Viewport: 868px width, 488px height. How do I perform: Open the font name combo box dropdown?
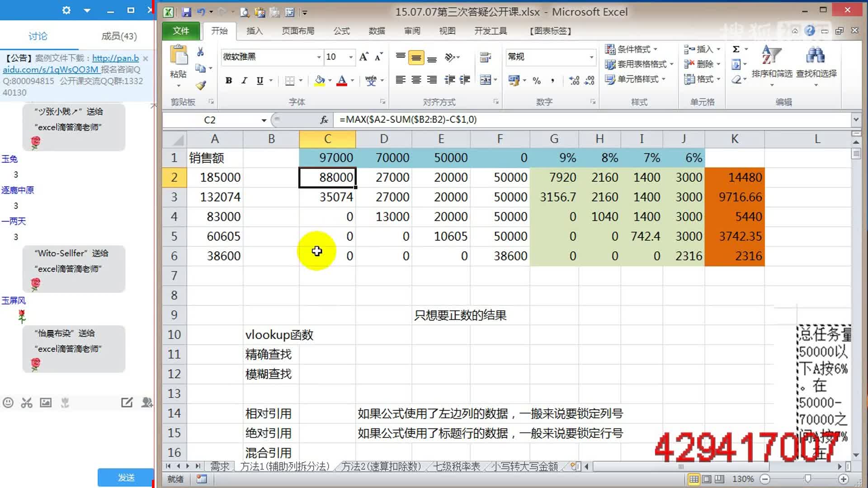tap(319, 57)
